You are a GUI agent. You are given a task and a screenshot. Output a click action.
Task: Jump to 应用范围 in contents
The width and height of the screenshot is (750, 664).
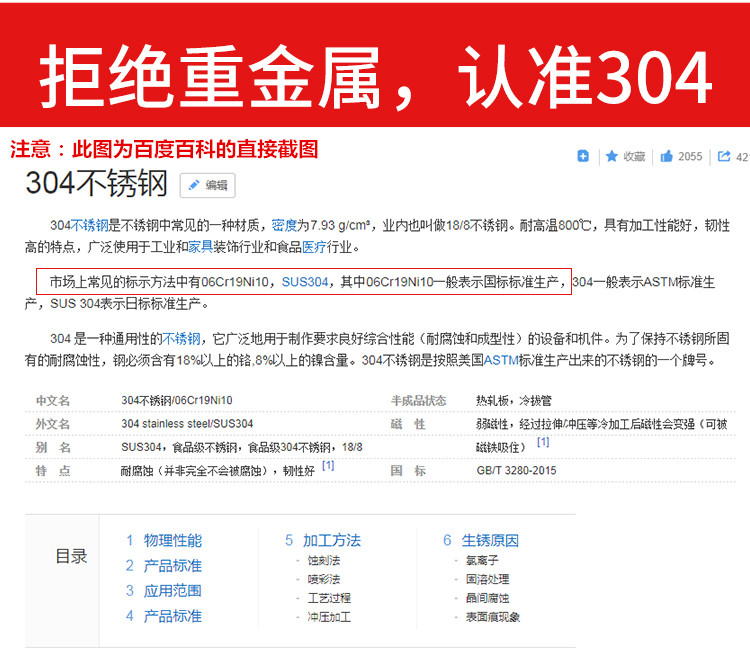pos(173,591)
